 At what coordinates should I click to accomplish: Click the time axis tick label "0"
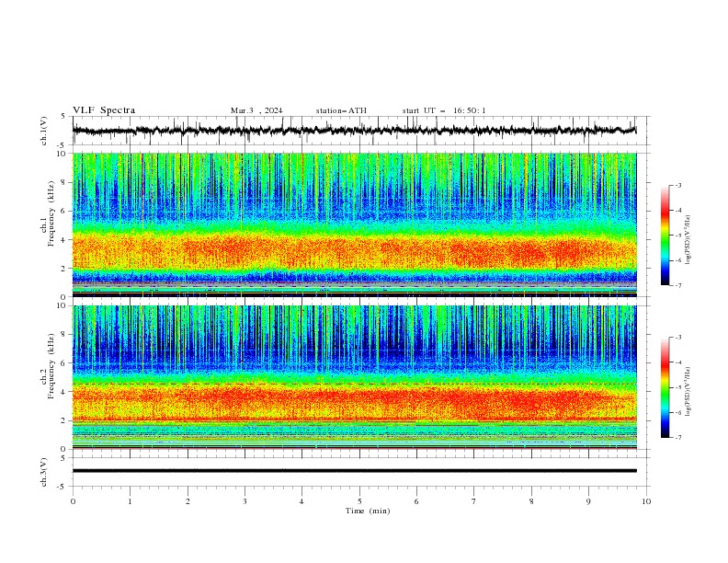73,501
